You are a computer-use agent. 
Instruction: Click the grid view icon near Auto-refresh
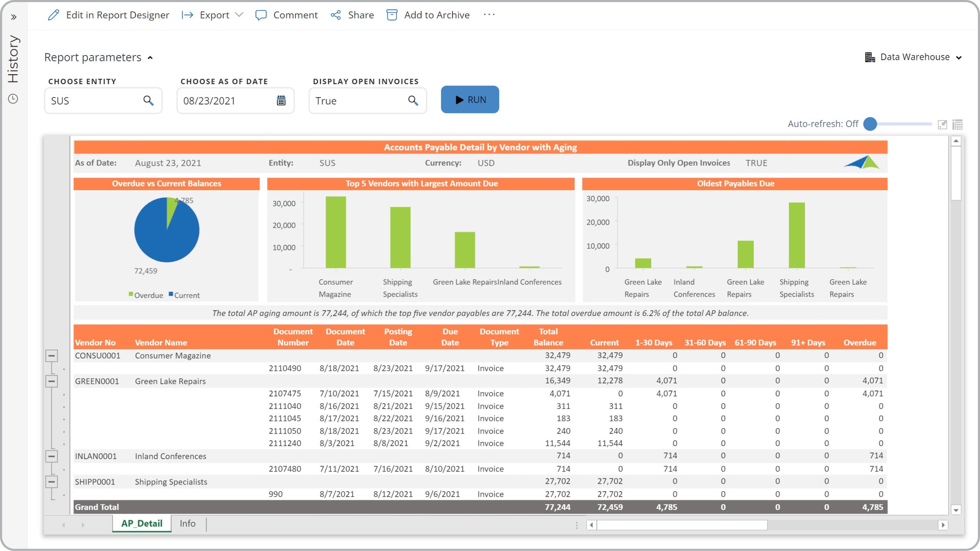(957, 125)
